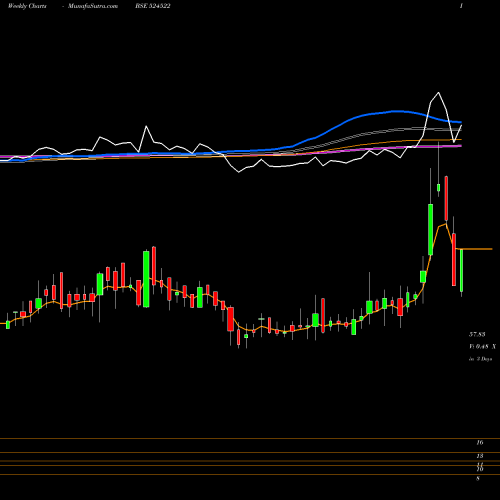The height and width of the screenshot is (500, 500).
Task: Click the "V: 0.48 X" volume text
Action: pyautogui.click(x=482, y=347)
